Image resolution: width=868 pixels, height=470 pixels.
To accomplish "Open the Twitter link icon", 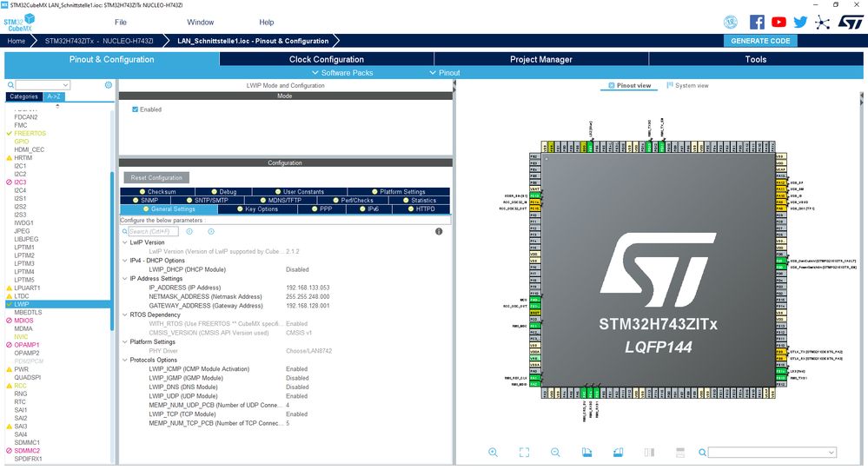I will [800, 22].
